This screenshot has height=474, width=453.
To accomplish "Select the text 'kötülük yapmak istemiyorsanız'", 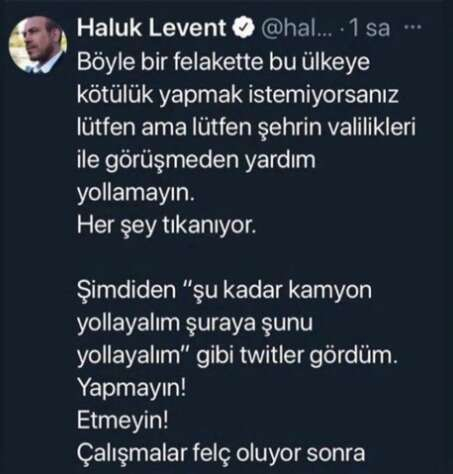I will [238, 96].
